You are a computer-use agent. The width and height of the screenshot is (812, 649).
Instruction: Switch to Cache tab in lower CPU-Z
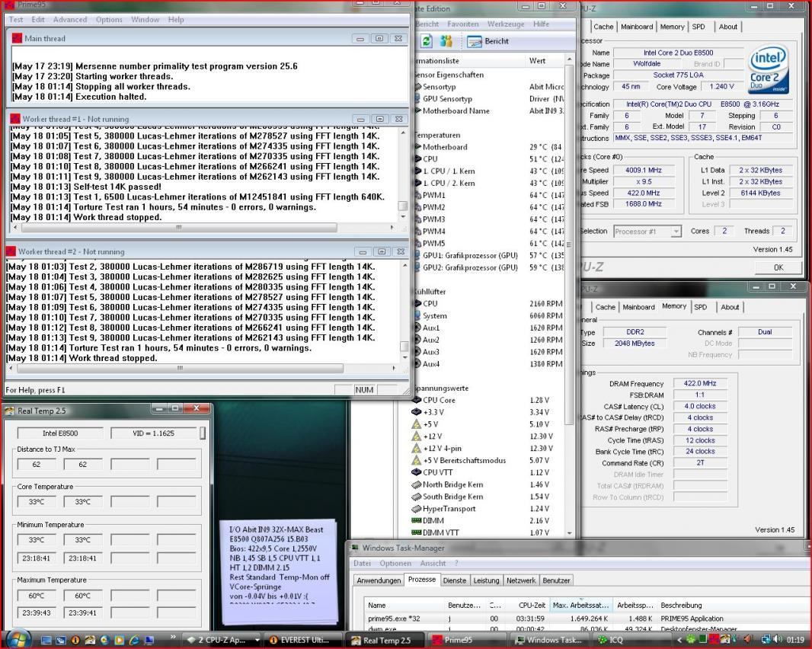(606, 307)
